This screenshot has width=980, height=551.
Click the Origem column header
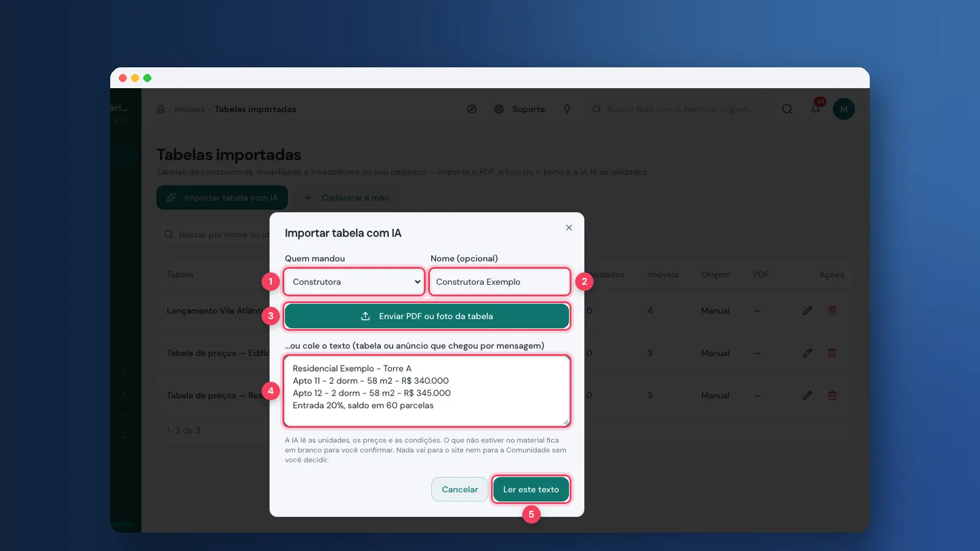pyautogui.click(x=716, y=274)
